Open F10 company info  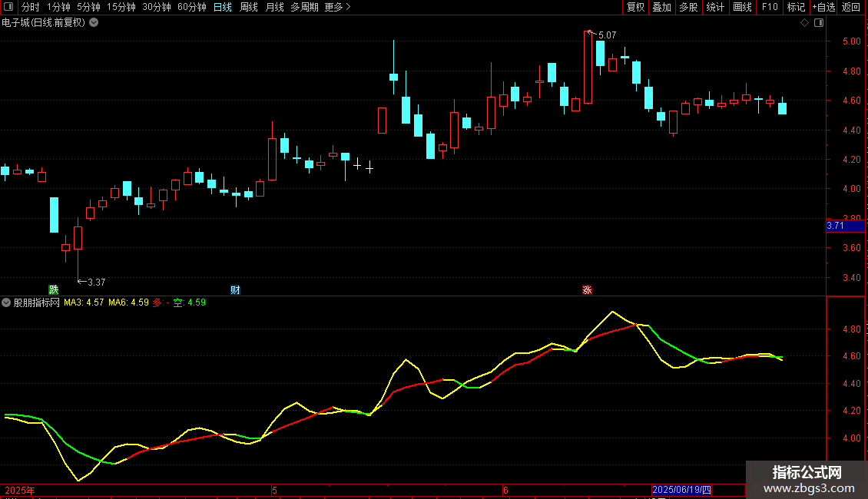tap(770, 7)
